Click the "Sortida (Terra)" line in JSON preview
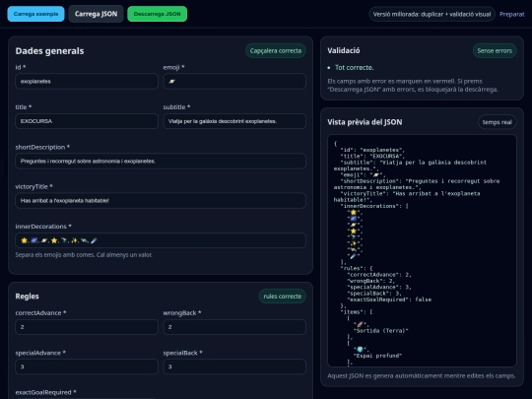 [x=380, y=330]
